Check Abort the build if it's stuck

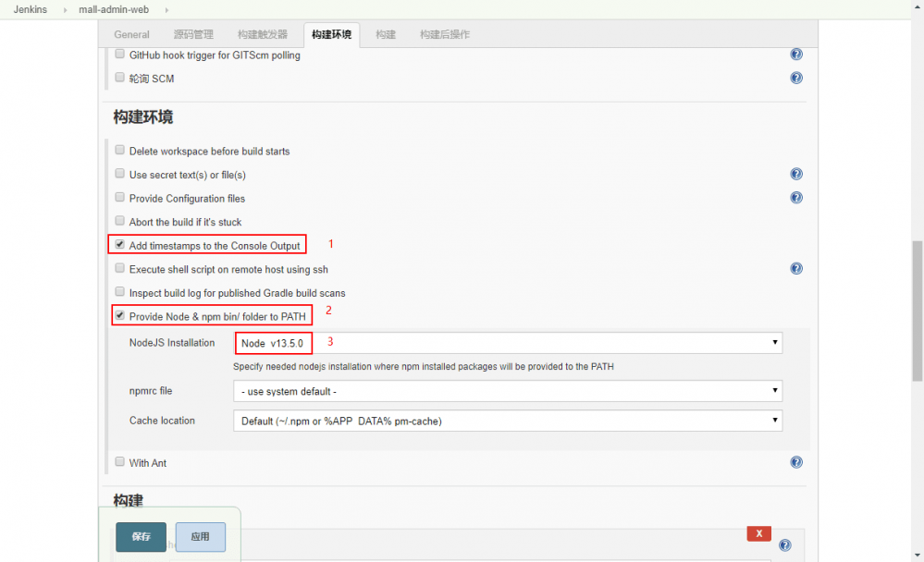click(x=119, y=221)
